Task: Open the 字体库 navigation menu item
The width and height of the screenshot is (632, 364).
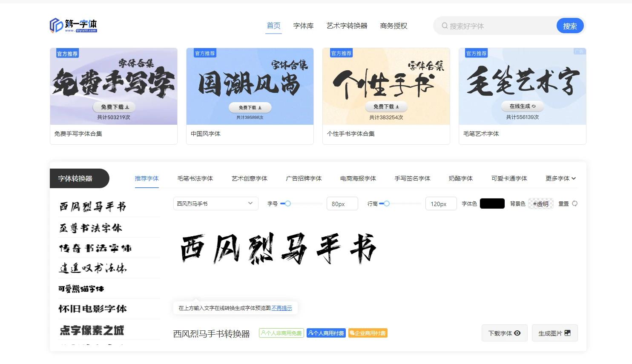Action: click(x=303, y=26)
